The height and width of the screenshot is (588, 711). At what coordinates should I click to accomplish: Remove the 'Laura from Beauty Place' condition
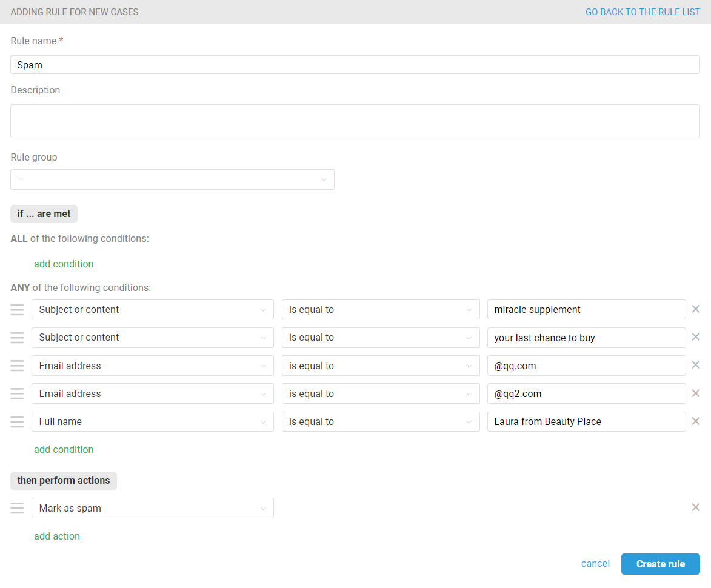(x=695, y=421)
